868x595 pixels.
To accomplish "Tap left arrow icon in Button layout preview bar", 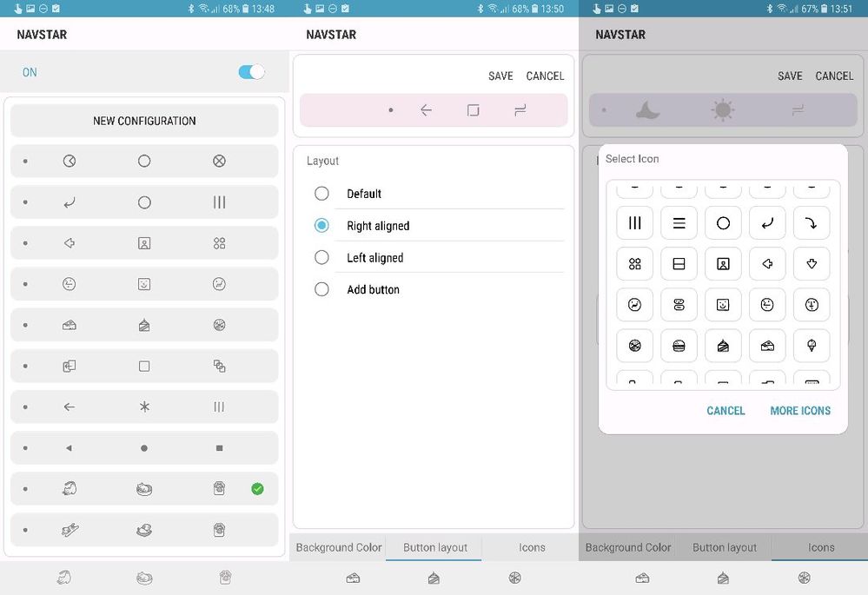I will [x=426, y=110].
